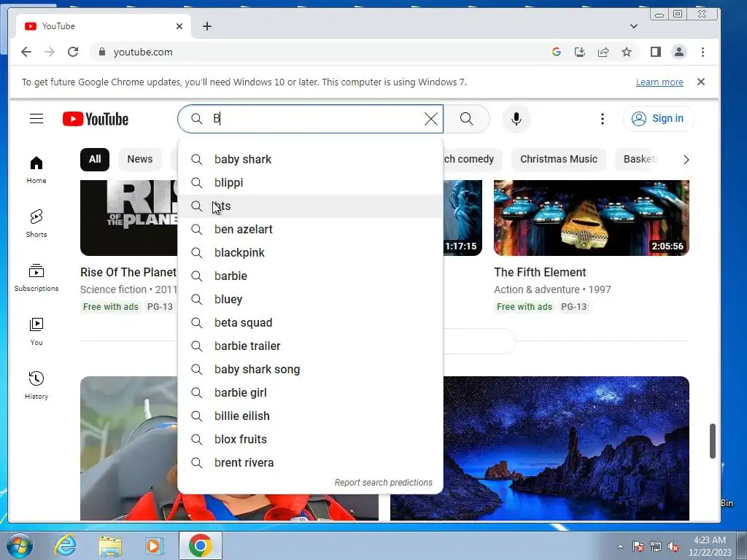The image size is (747, 560).
Task: Show more filter chips with the right arrow
Action: [686, 160]
